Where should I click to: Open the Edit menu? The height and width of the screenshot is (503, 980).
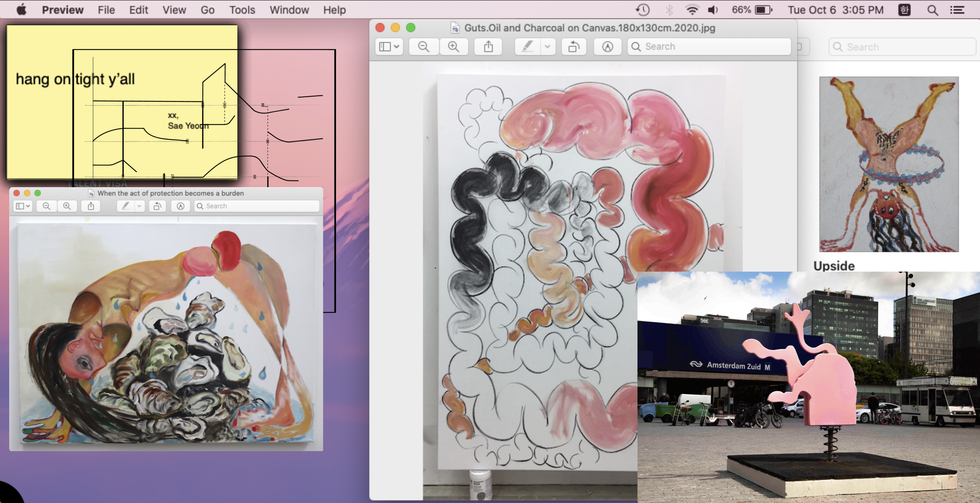(139, 9)
